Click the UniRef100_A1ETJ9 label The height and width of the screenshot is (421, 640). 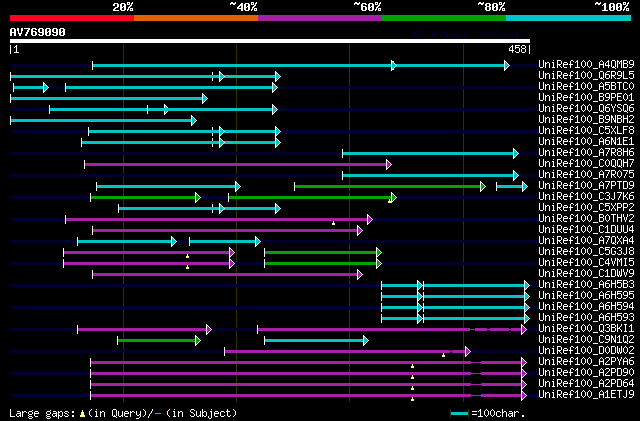click(586, 395)
